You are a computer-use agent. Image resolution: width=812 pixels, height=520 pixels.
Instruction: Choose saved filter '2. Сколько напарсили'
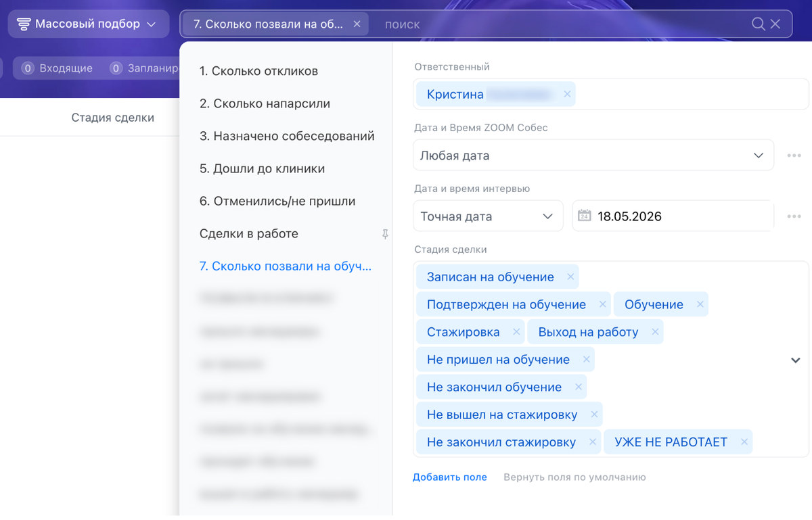265,103
